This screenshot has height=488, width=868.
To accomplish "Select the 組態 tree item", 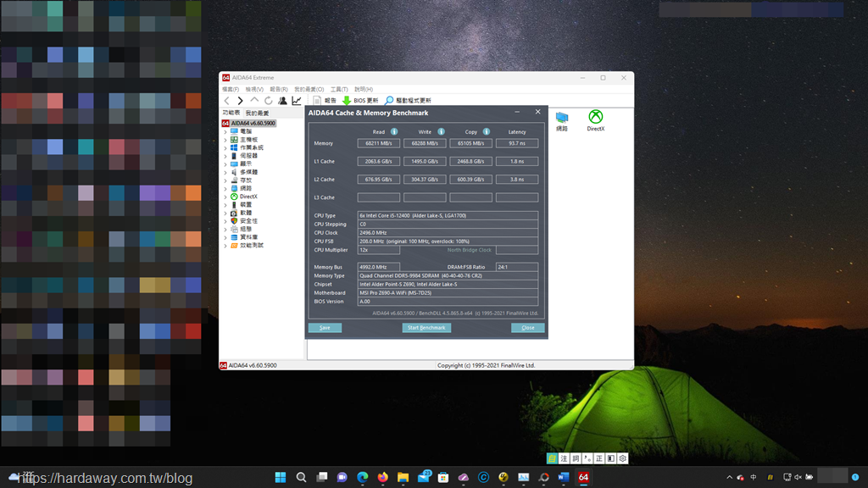I will pyautogui.click(x=246, y=229).
